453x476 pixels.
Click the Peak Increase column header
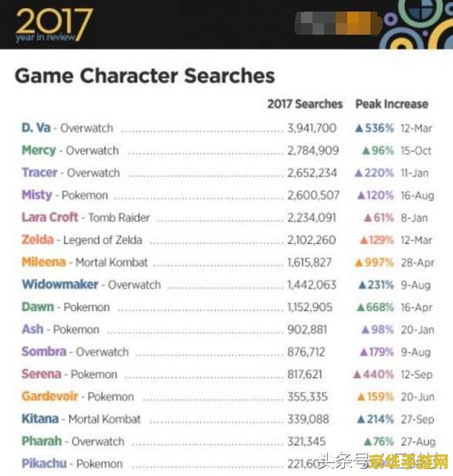(392, 104)
